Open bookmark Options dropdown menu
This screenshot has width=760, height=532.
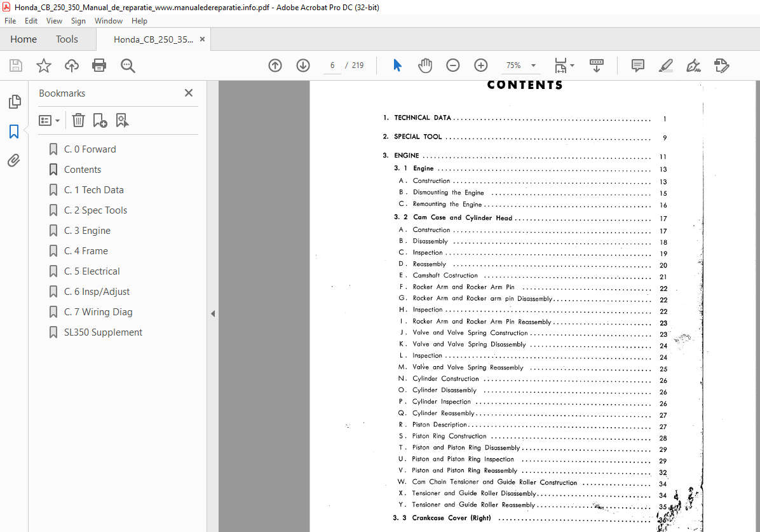pos(49,120)
